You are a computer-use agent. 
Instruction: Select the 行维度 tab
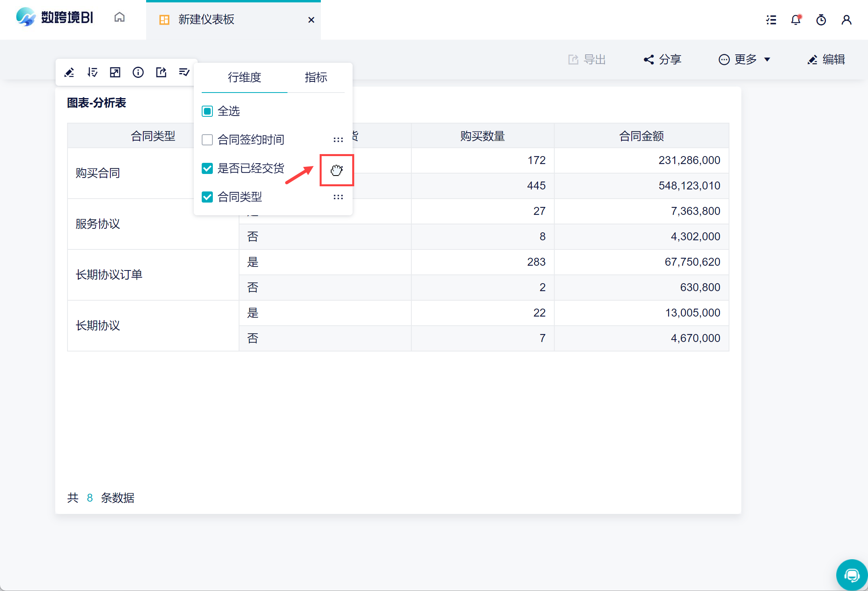pyautogui.click(x=244, y=77)
